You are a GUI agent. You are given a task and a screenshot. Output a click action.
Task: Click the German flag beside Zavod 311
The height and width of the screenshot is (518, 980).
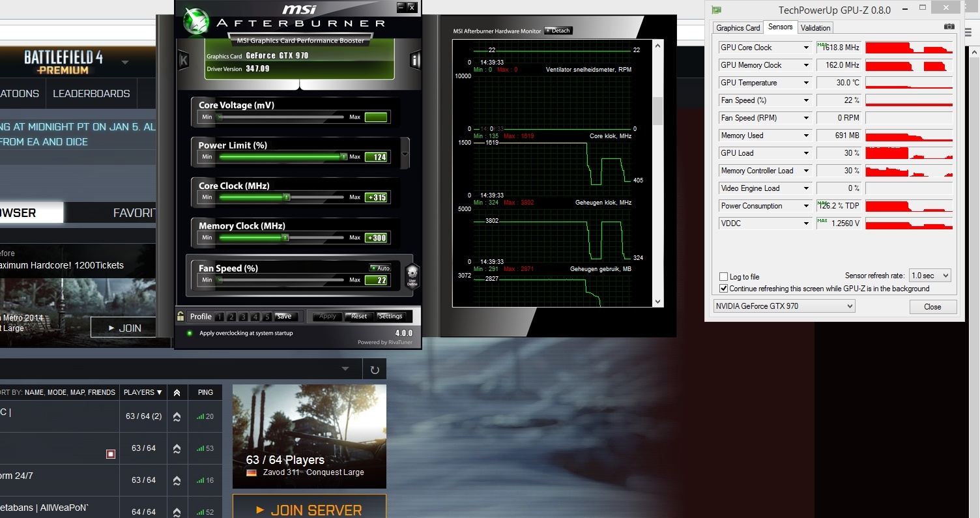tap(251, 472)
